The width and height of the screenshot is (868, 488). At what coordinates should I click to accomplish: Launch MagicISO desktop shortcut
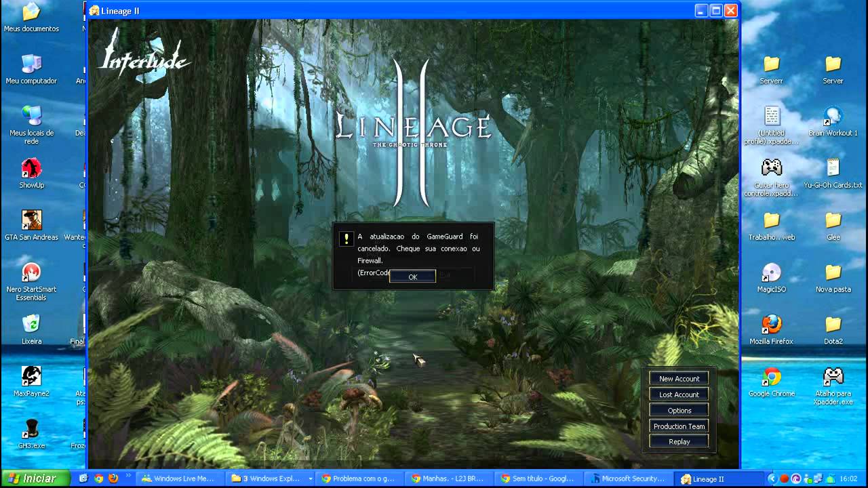click(x=771, y=279)
